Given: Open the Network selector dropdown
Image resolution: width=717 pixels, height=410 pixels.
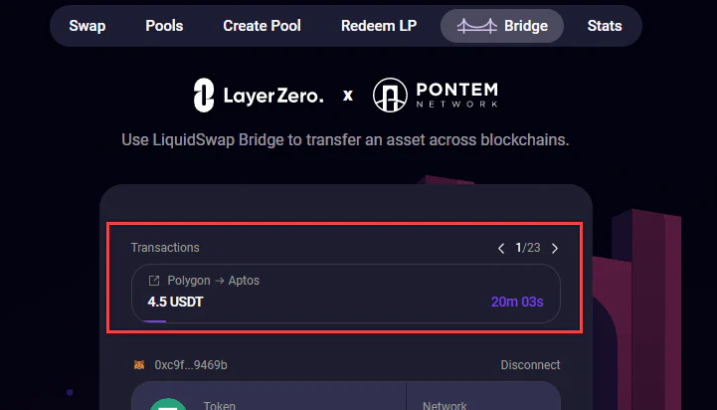Looking at the screenshot, I should (x=484, y=396).
